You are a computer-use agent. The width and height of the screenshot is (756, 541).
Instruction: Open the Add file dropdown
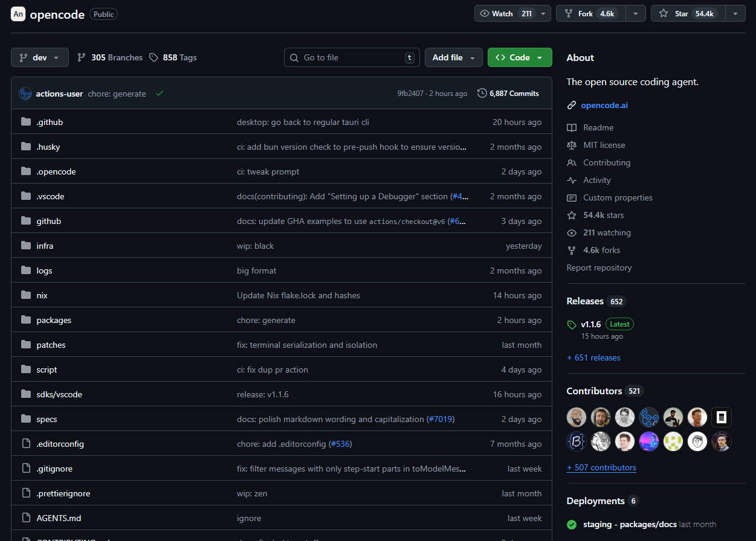tap(453, 58)
